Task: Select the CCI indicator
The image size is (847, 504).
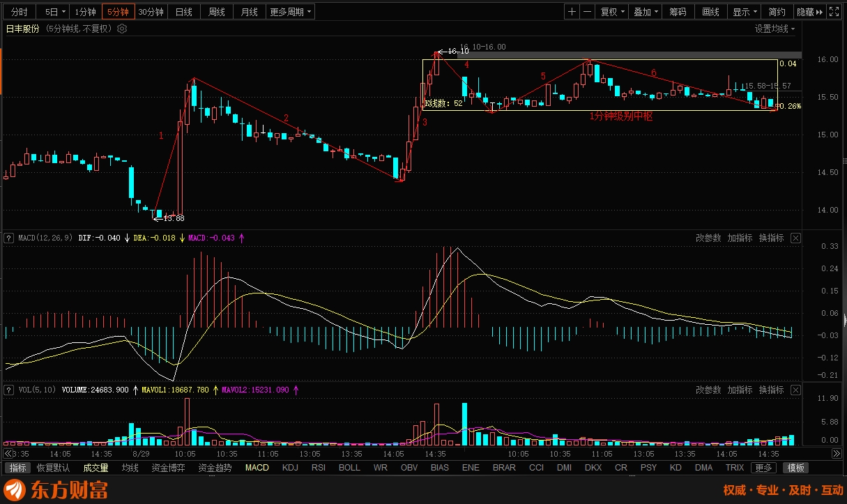Action: (x=537, y=468)
